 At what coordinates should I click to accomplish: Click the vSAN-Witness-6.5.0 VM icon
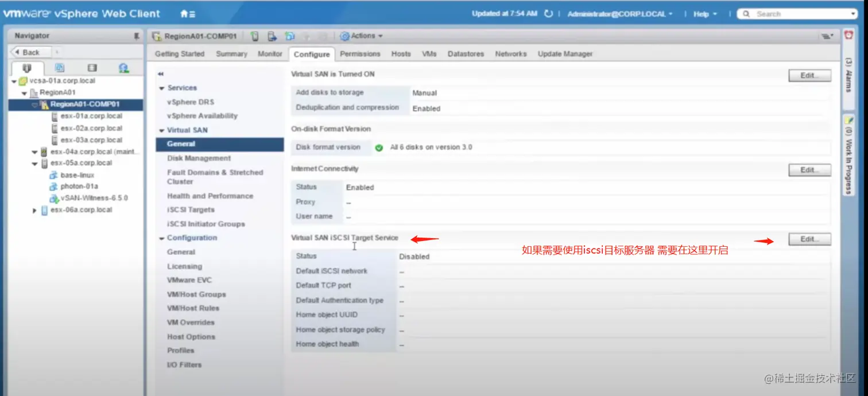(55, 199)
